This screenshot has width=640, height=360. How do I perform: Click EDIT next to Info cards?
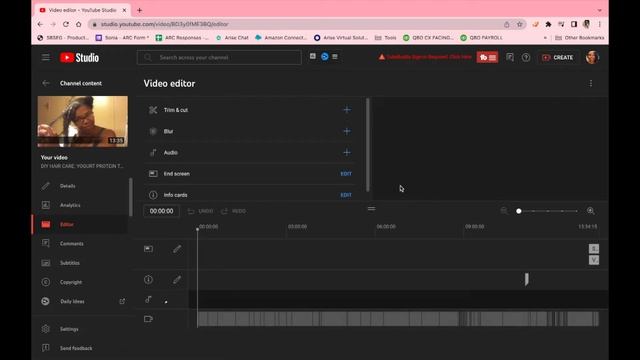(346, 195)
